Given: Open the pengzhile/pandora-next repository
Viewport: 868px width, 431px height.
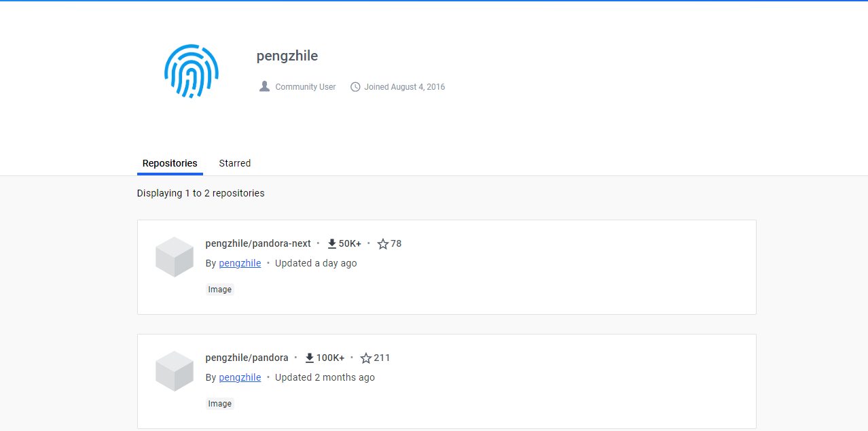Looking at the screenshot, I should click(258, 243).
